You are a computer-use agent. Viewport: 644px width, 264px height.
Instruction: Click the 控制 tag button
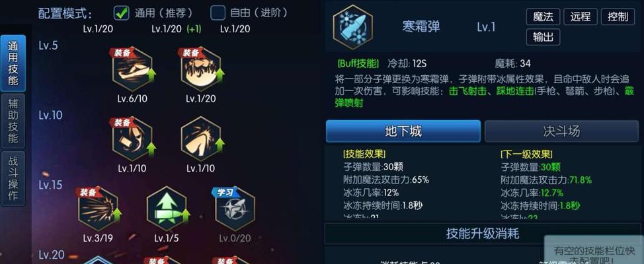[x=618, y=16]
